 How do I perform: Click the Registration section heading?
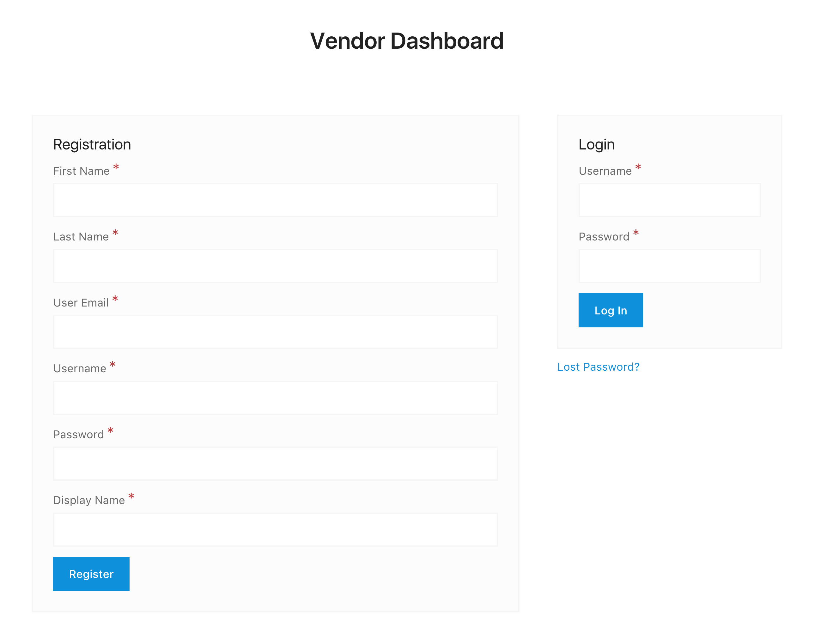tap(92, 144)
